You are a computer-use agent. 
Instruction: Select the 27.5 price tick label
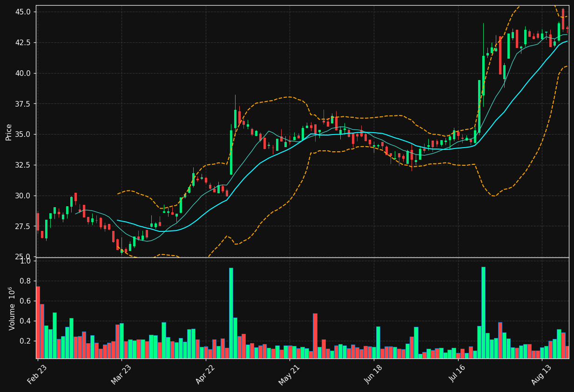(23, 226)
